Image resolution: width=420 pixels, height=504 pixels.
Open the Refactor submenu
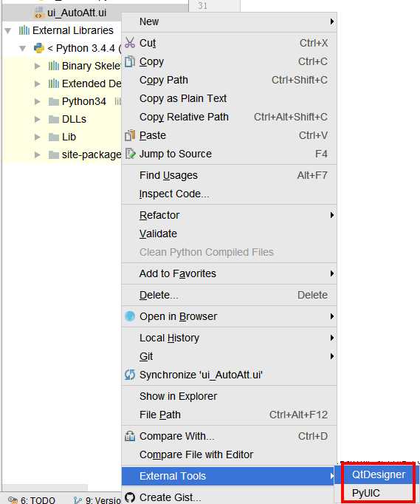[230, 215]
